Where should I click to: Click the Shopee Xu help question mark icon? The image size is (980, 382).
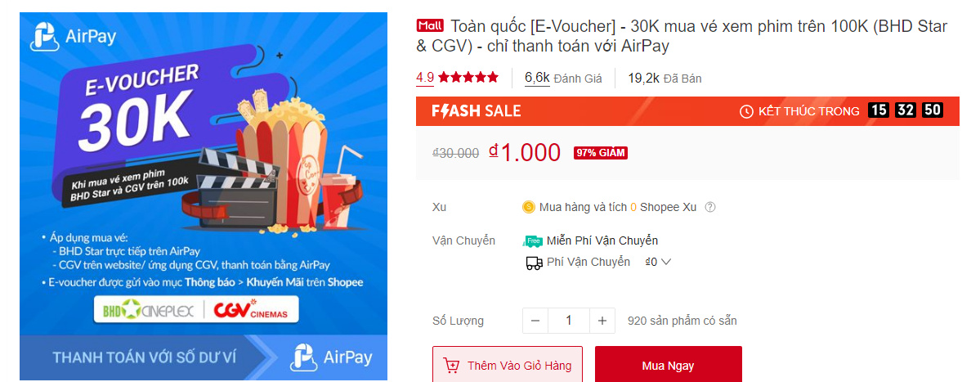point(710,207)
